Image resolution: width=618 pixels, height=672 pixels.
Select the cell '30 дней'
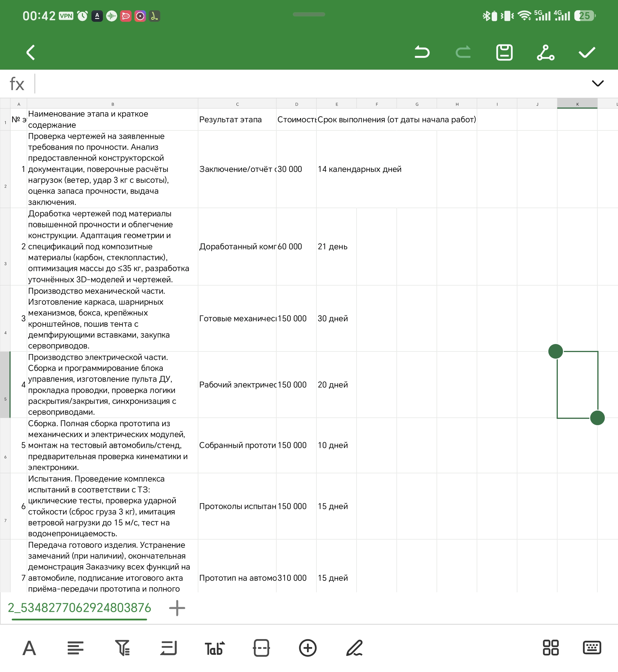click(337, 319)
